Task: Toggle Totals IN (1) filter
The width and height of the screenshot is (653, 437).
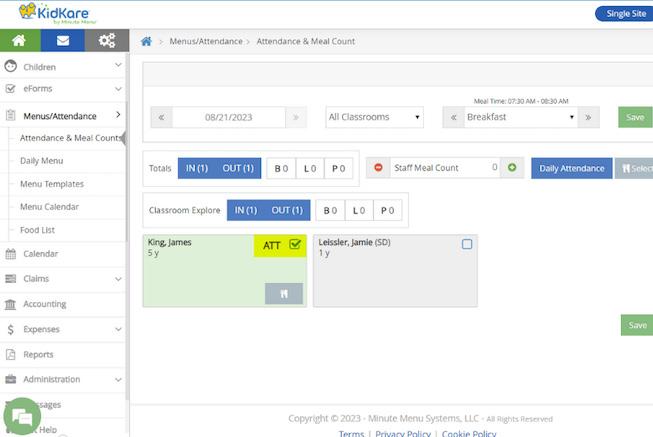Action: point(197,168)
